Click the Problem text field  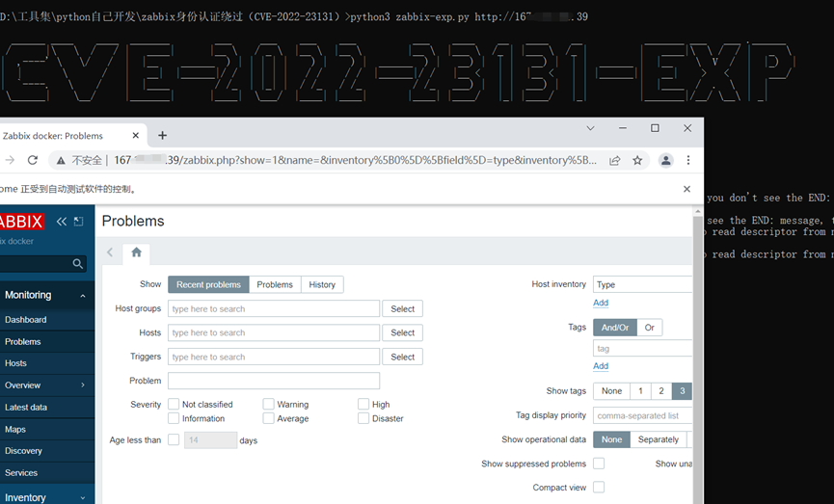tap(274, 381)
